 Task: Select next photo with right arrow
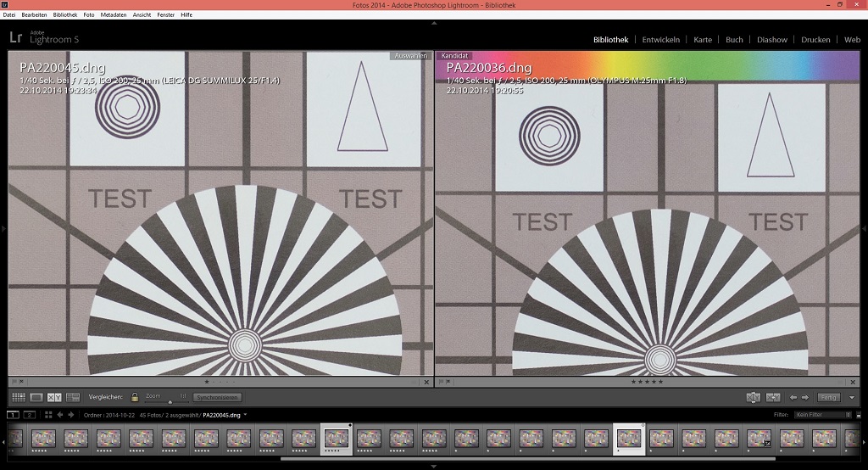tap(805, 397)
